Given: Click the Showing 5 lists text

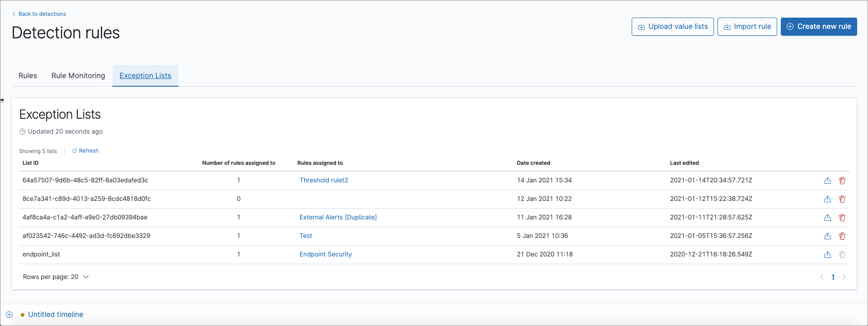Looking at the screenshot, I should pyautogui.click(x=38, y=151).
